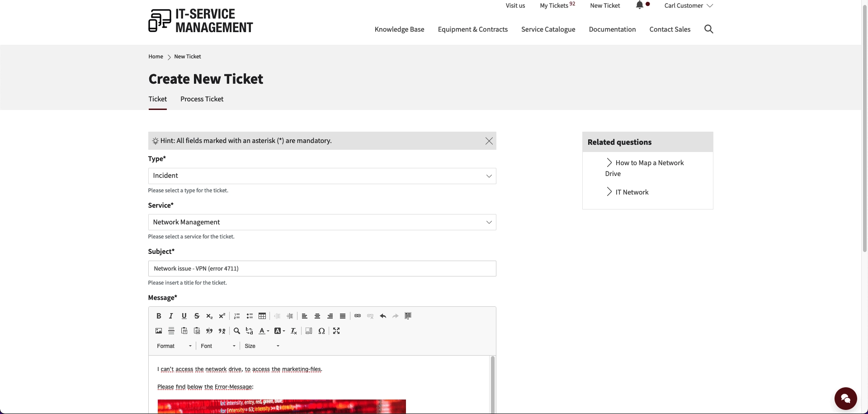The image size is (868, 414).
Task: Remove text formatting
Action: coord(294,331)
